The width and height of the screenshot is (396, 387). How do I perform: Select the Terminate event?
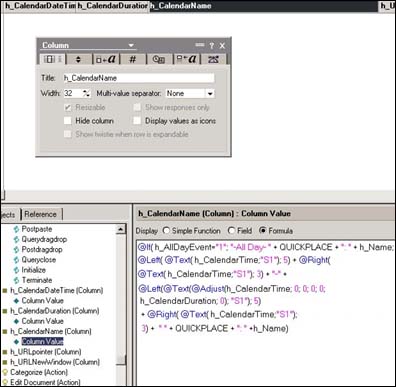[37, 280]
